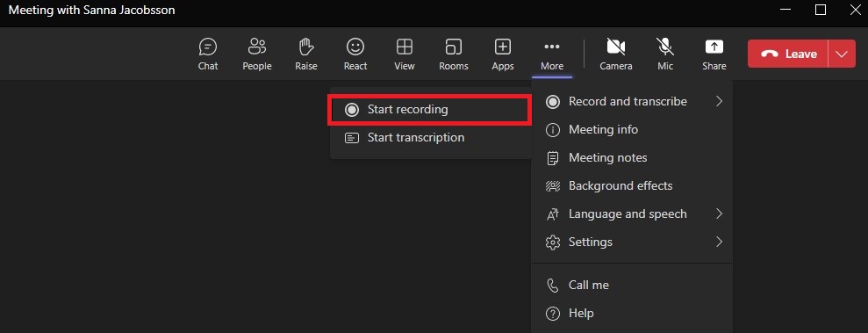Raise your hand in the meeting

[x=306, y=54]
